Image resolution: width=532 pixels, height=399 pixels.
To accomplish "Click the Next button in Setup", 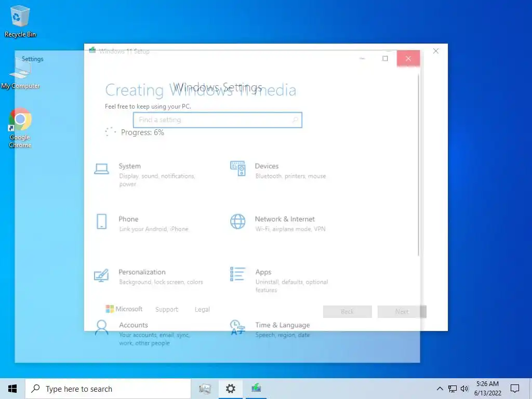I will click(402, 312).
